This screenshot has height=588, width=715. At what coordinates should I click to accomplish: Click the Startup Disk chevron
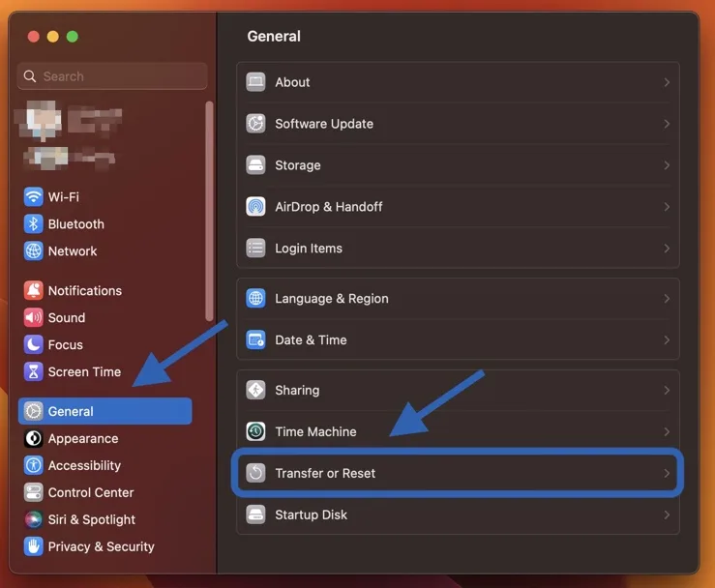point(667,515)
